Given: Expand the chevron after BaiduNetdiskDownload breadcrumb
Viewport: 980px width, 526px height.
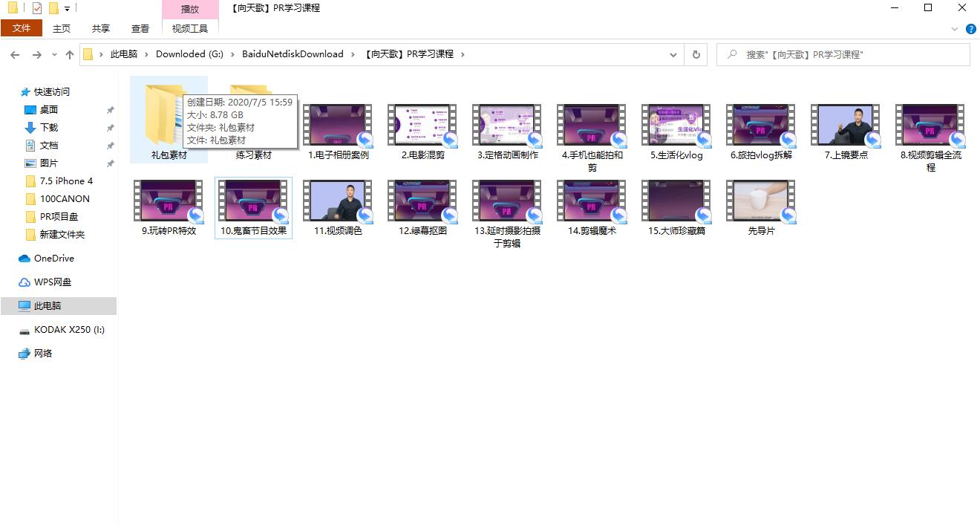Looking at the screenshot, I should [x=353, y=54].
